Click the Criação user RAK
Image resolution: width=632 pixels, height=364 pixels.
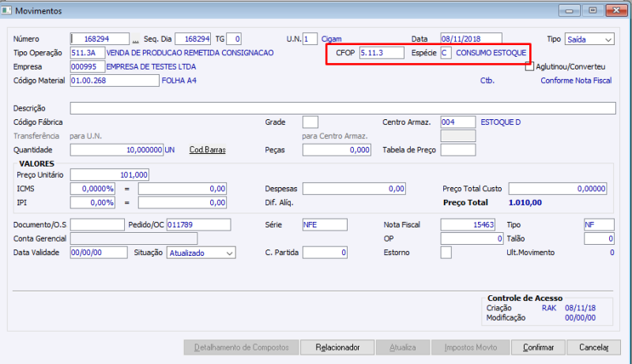coord(549,308)
